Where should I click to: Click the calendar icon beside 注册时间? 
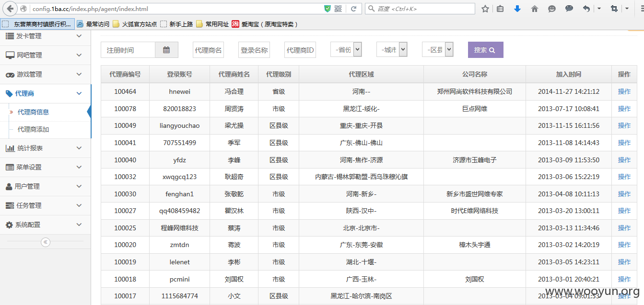pos(166,50)
